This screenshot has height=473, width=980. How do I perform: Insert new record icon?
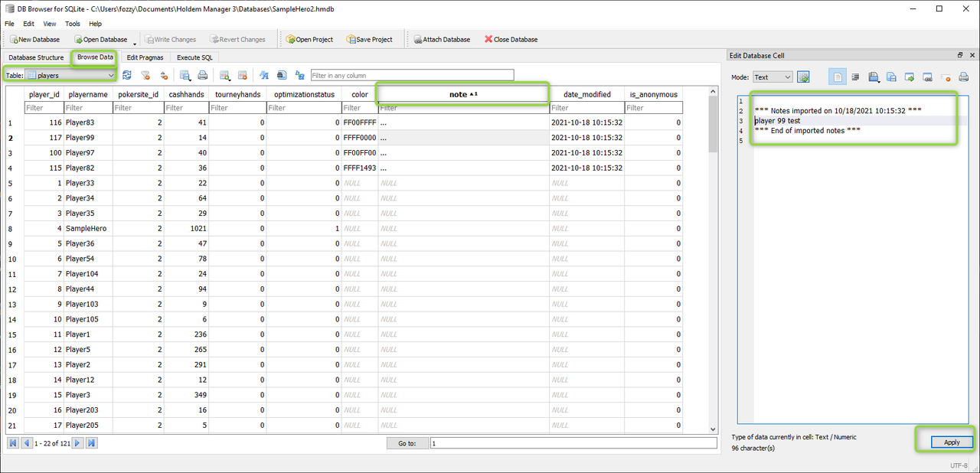225,75
